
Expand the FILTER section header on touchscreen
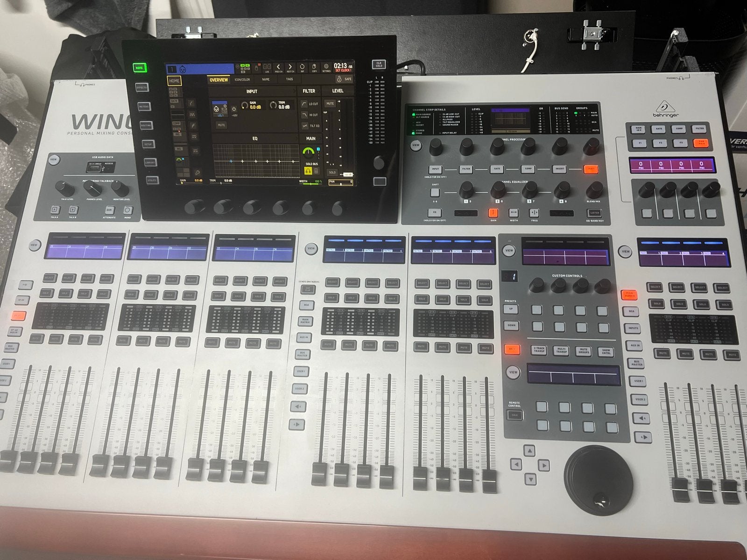[x=309, y=91]
